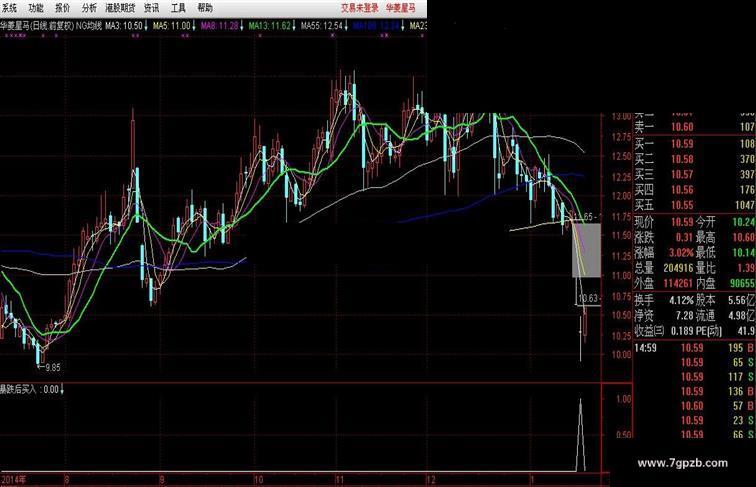Viewport: 756px width, 487px height.
Task: Click the 收益(三) value 0.189
Action: (x=681, y=331)
